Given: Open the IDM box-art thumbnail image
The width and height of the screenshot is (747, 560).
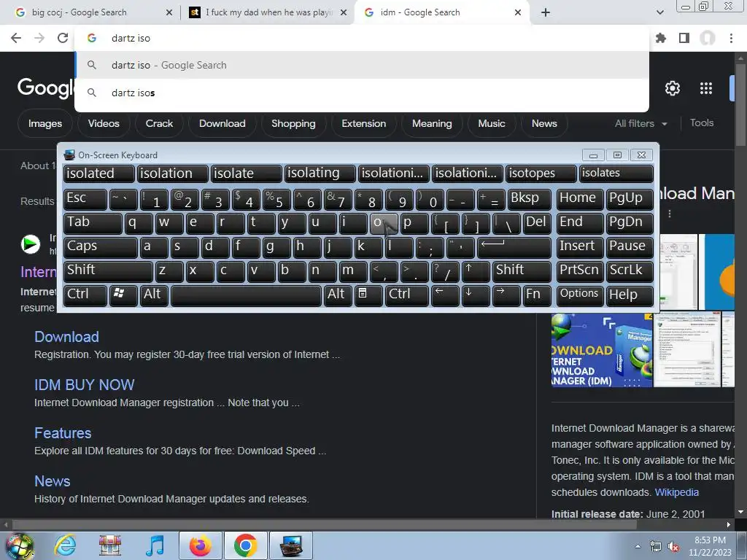Looking at the screenshot, I should pyautogui.click(x=602, y=350).
